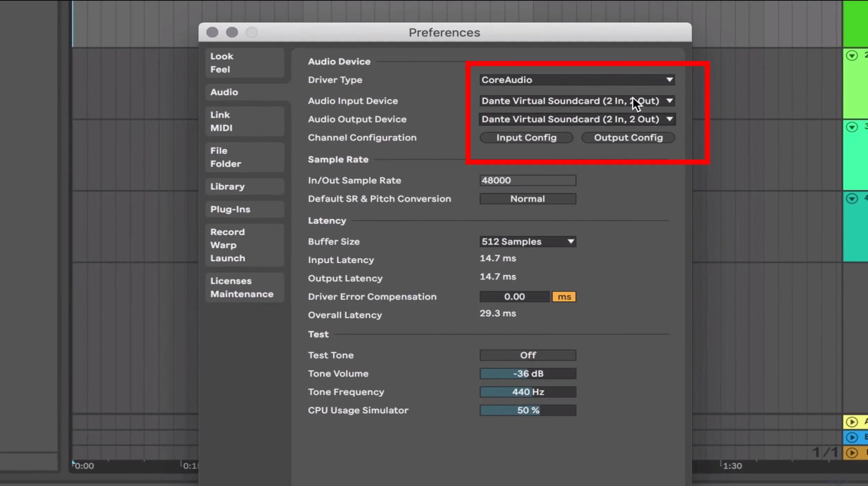Image resolution: width=868 pixels, height=486 pixels.
Task: Select the File Folder preferences tab
Action: [245, 157]
